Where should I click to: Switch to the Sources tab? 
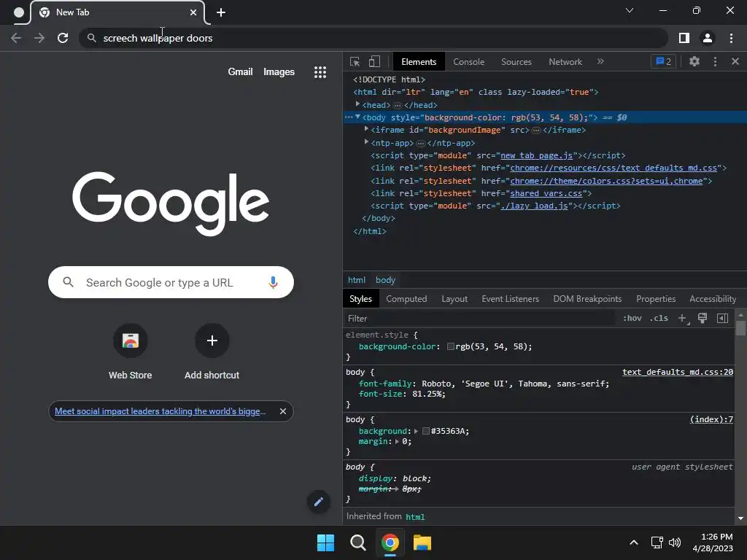pyautogui.click(x=516, y=62)
